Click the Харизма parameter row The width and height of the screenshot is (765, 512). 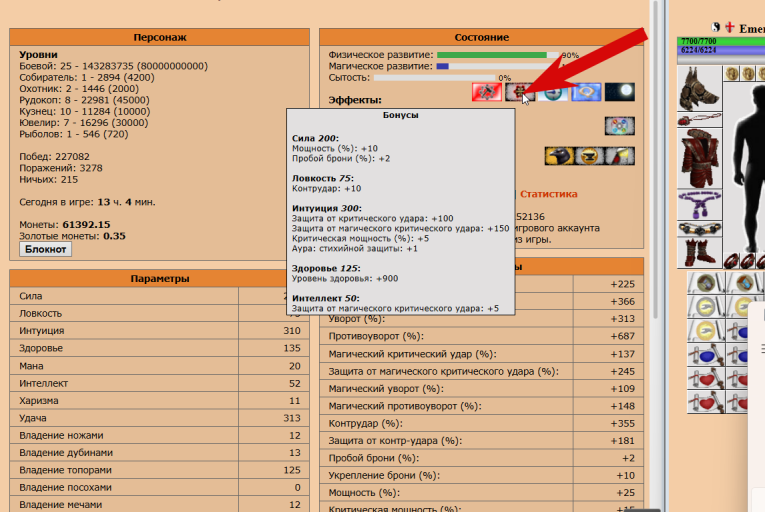[160, 401]
